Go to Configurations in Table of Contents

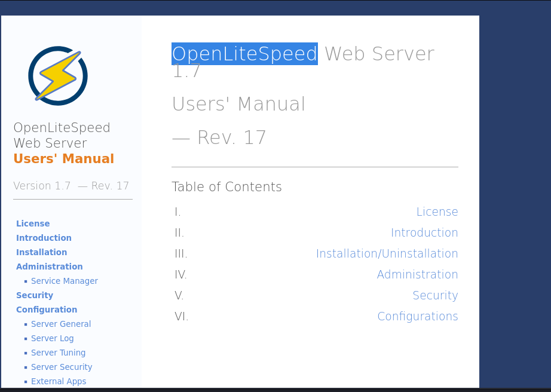(417, 317)
